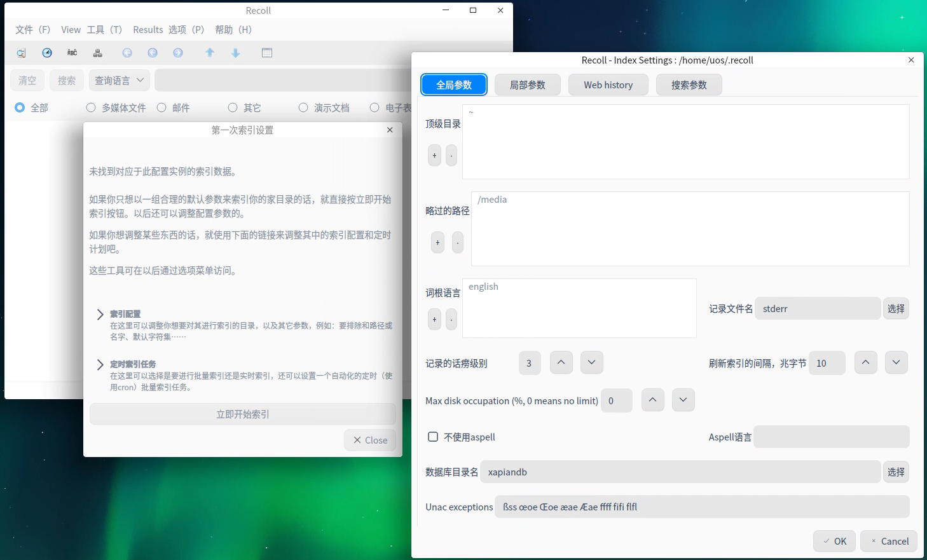Click the Aspell语言 input field
This screenshot has height=560, width=927.
[832, 437]
